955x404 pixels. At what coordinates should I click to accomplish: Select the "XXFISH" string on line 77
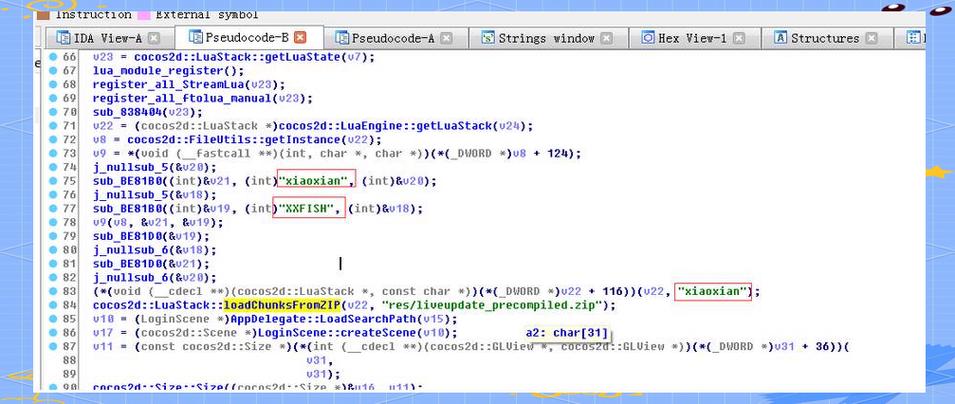(310, 208)
